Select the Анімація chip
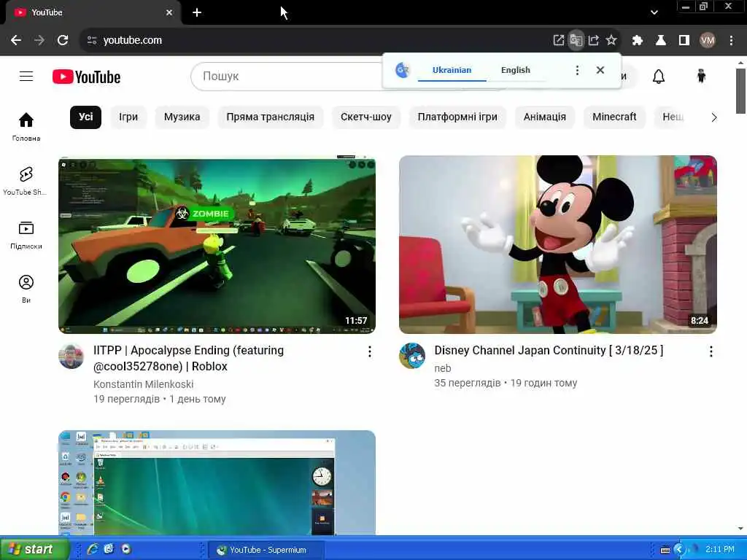 coord(544,117)
